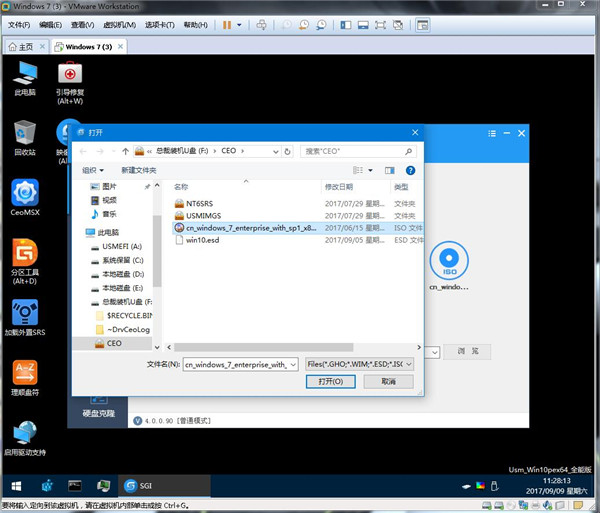Click VMware console view icon
600x513 pixels.
(423, 25)
